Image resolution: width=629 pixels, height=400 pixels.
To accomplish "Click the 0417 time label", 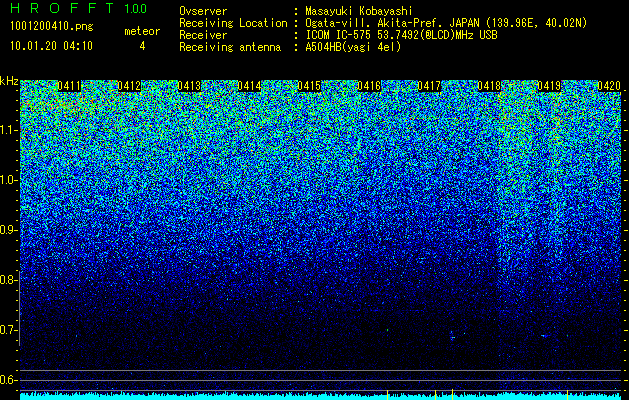I will [x=429, y=86].
